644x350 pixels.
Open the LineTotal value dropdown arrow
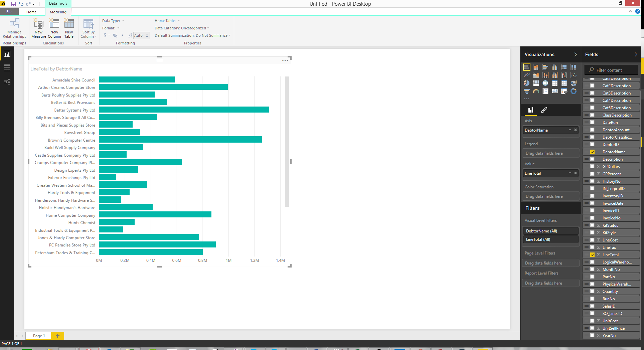[570, 173]
